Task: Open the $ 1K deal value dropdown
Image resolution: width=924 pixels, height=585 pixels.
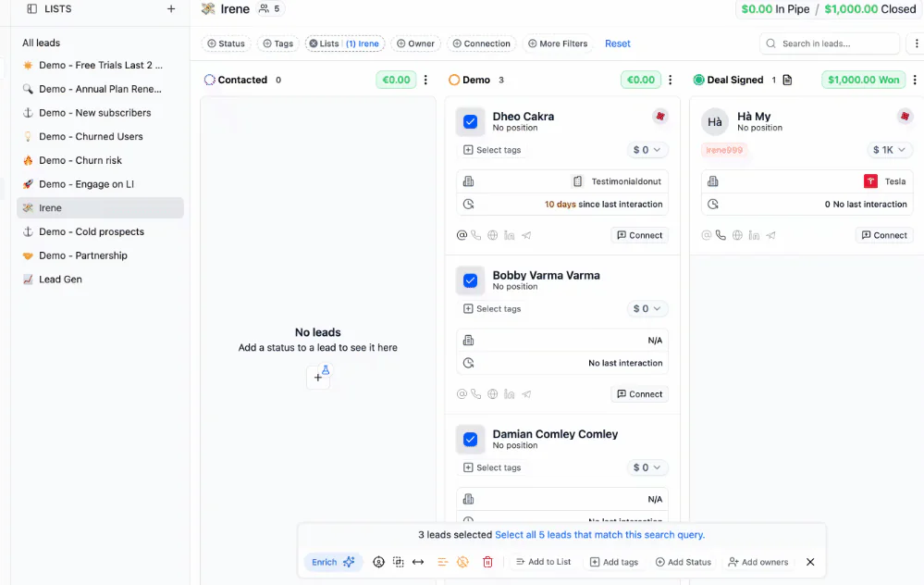Action: point(889,150)
